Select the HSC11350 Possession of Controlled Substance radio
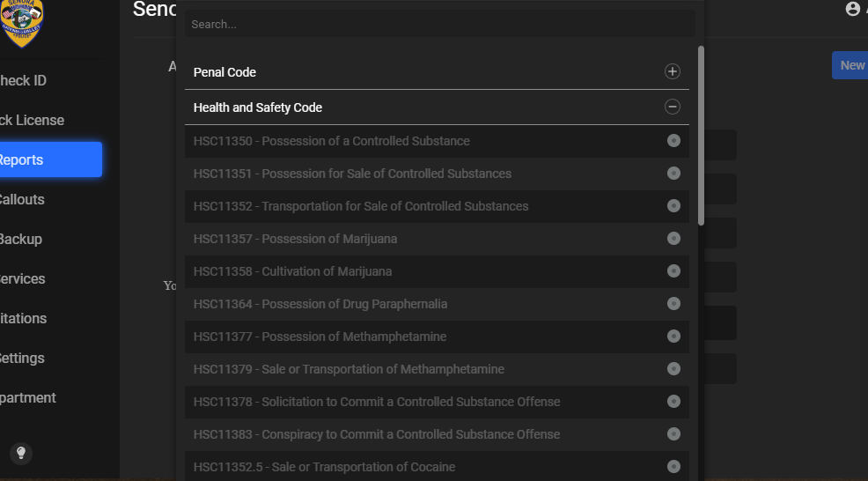The height and width of the screenshot is (481, 868). 673,141
